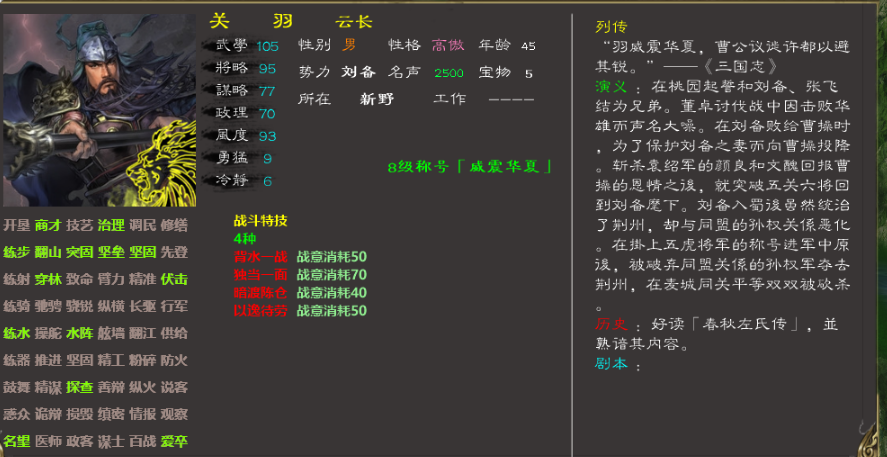This screenshot has width=887, height=457.
Task: Click the 4种 skill count
Action: 245,239
